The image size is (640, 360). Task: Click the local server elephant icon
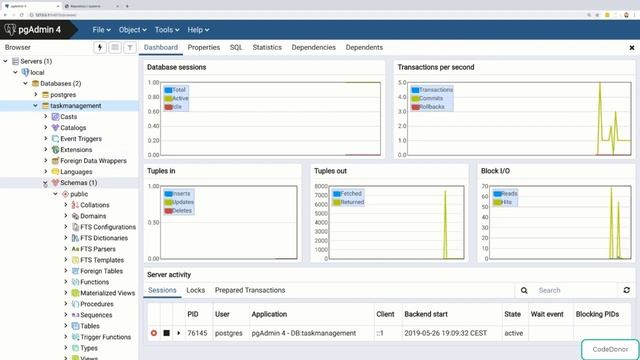[25, 72]
